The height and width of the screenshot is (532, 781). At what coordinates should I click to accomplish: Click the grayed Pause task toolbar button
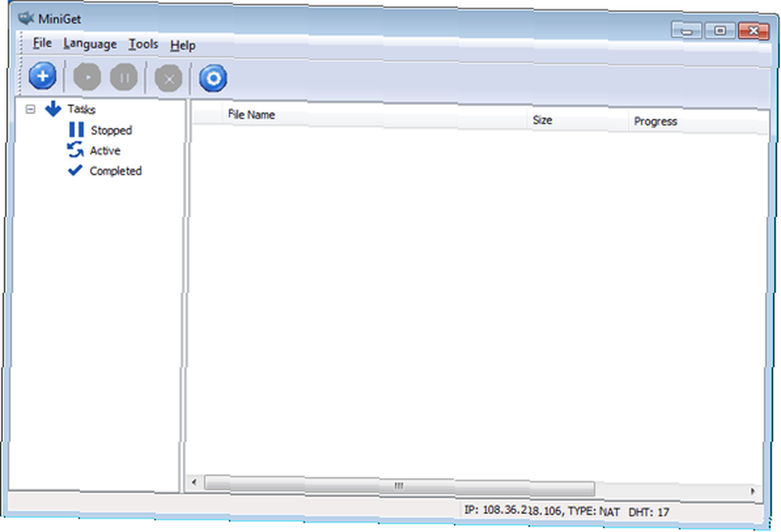123,77
